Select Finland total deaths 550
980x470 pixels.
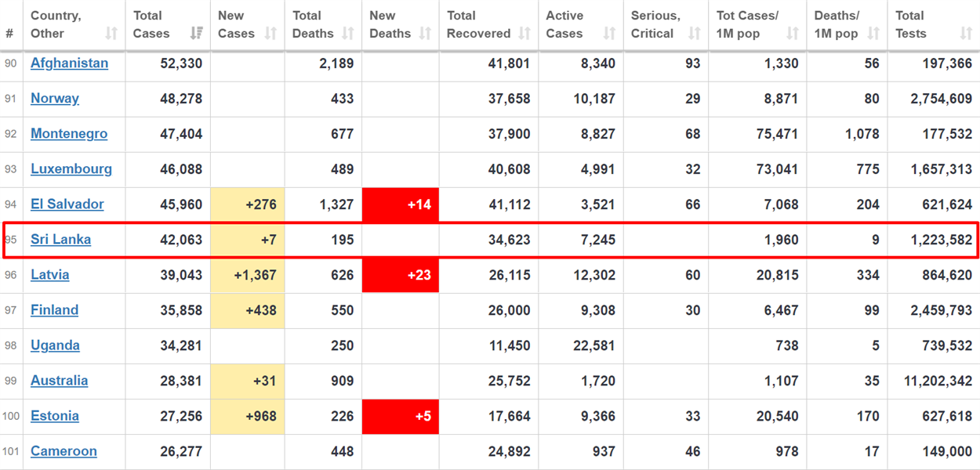click(x=343, y=310)
